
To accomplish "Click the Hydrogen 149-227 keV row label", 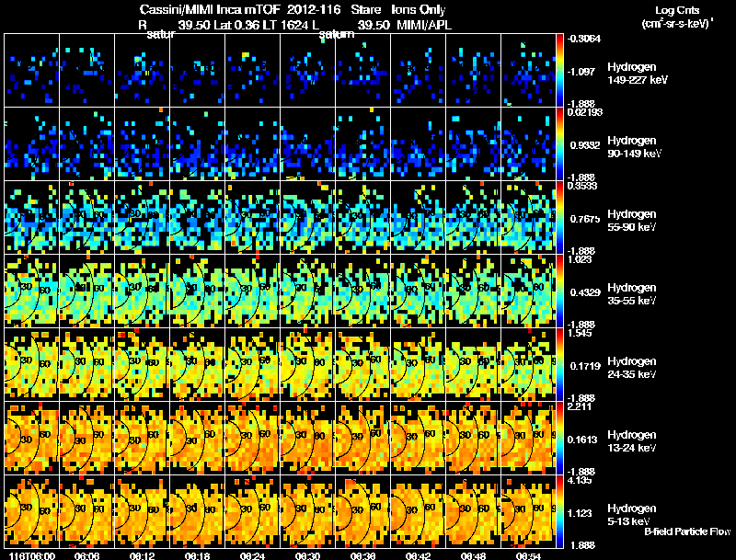I will click(638, 74).
